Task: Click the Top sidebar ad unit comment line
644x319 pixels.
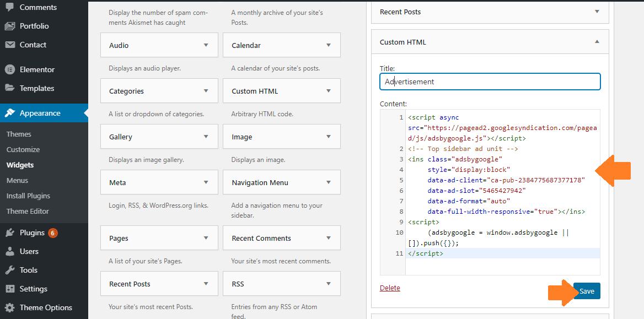Action: click(x=463, y=149)
